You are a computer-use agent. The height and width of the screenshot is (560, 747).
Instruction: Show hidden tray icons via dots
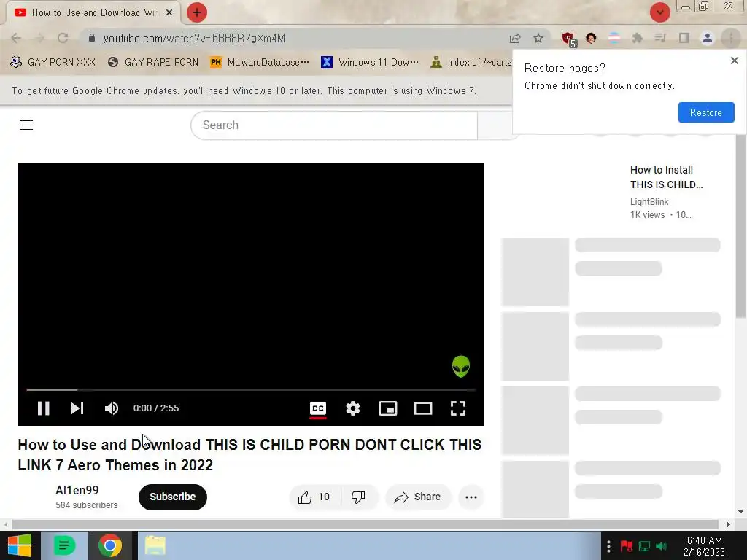(x=608, y=546)
